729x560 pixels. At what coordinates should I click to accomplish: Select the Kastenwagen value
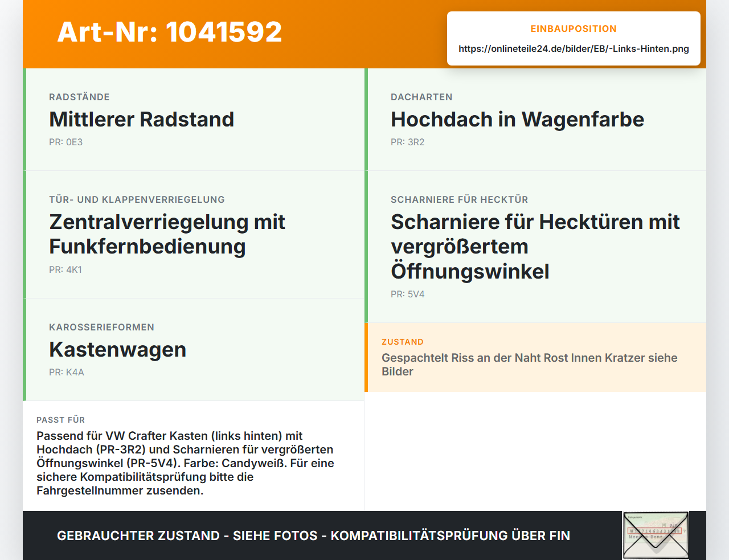[x=118, y=349]
